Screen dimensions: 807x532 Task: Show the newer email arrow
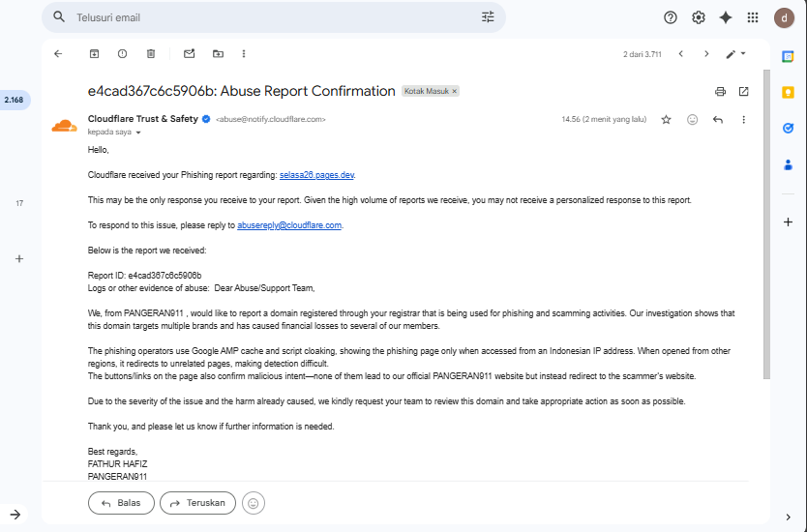(681, 53)
